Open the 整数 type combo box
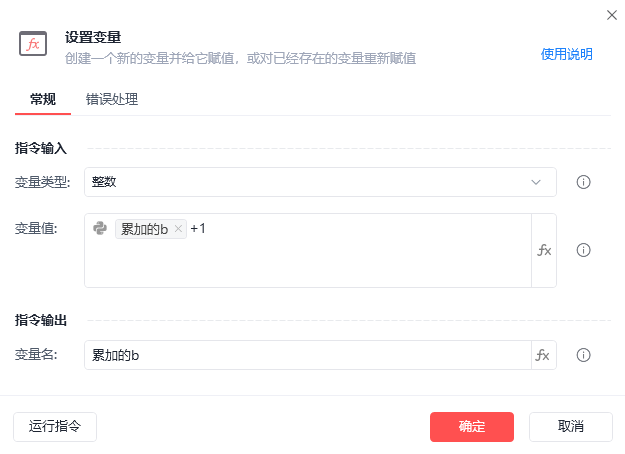 [320, 182]
